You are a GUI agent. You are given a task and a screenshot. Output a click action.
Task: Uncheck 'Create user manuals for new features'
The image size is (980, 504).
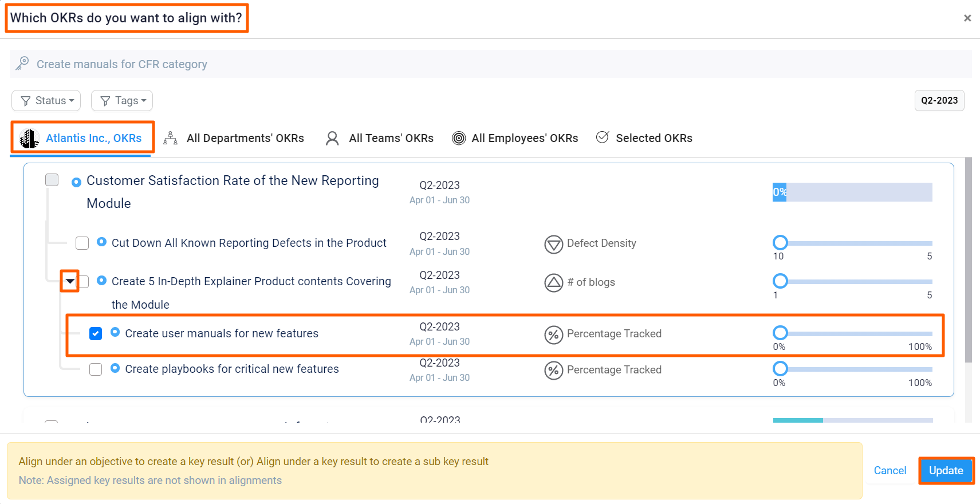[x=96, y=333]
